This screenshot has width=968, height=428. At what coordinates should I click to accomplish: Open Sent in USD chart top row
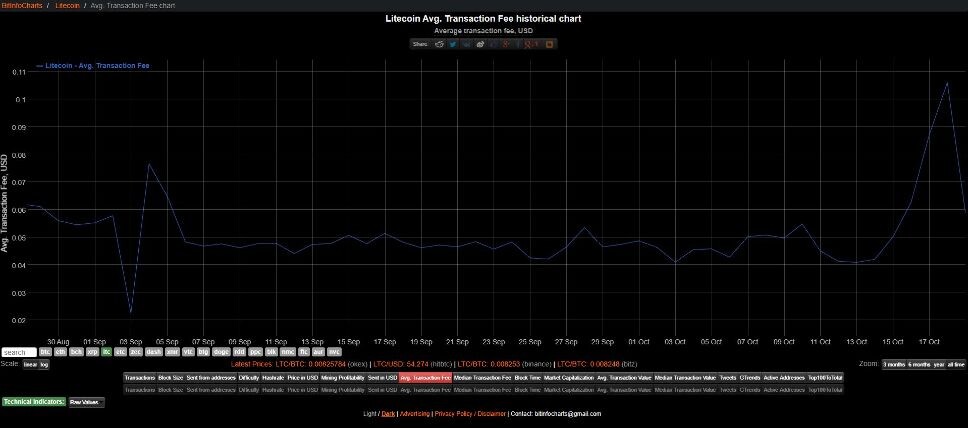pyautogui.click(x=382, y=377)
